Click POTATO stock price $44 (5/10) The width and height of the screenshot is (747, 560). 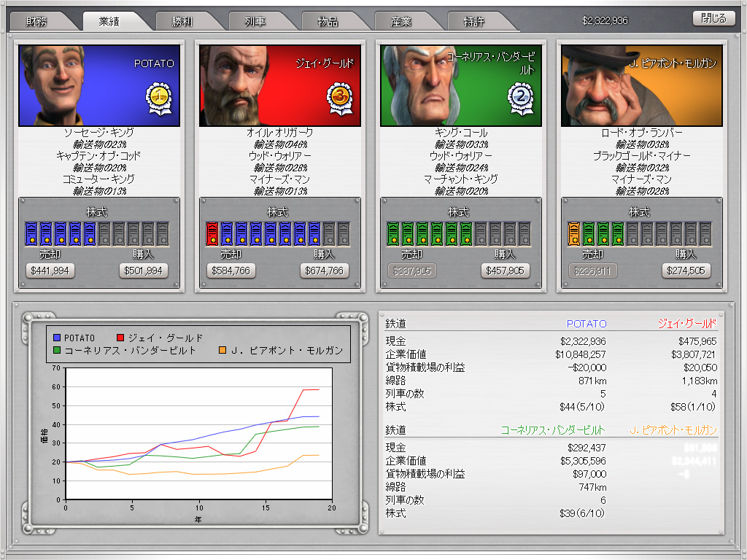tap(583, 407)
